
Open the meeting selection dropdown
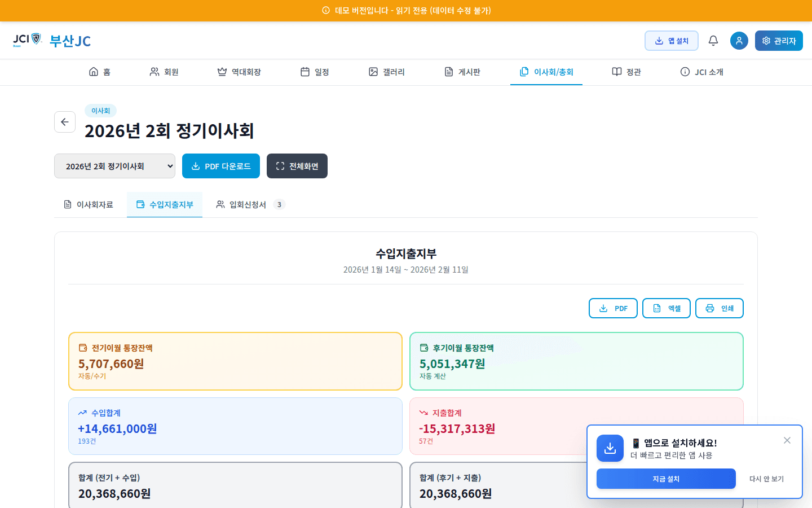[114, 166]
